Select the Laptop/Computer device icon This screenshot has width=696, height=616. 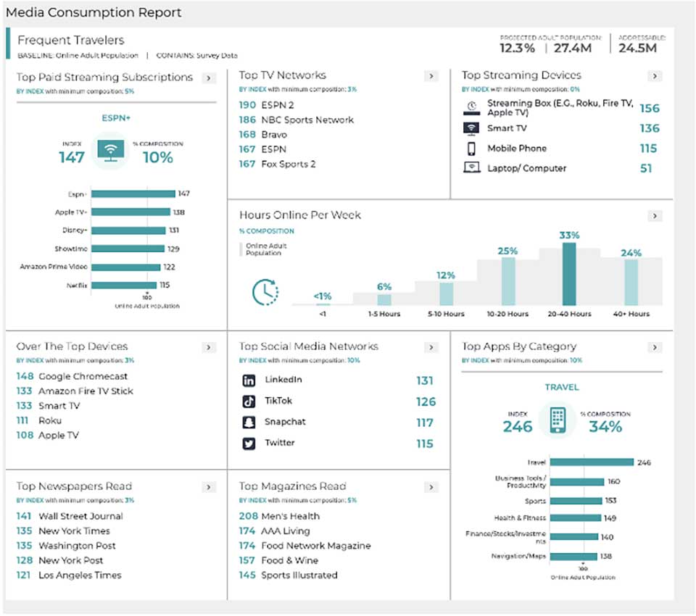(471, 167)
